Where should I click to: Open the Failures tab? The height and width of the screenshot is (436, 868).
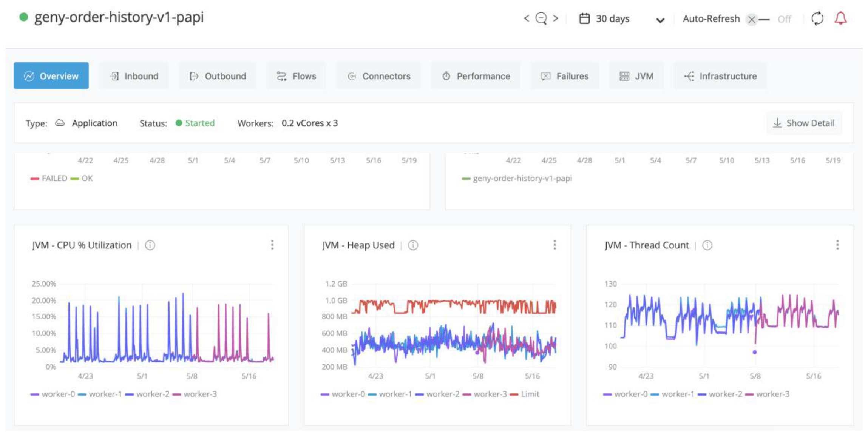click(x=565, y=76)
